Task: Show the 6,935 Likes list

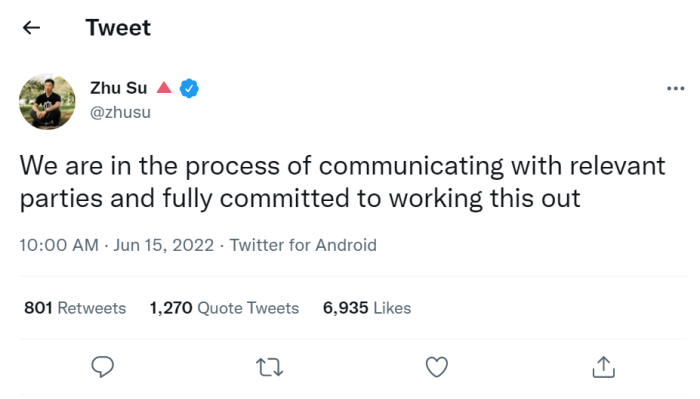Action: coord(367,308)
